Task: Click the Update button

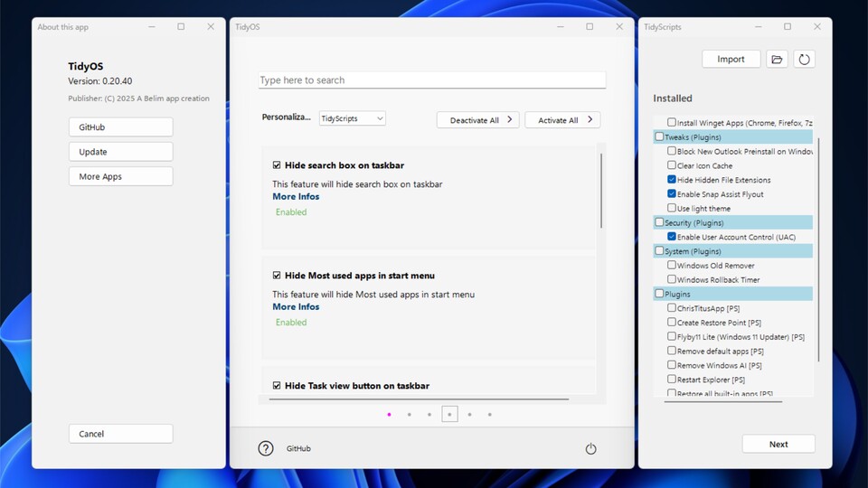Action: coord(120,152)
